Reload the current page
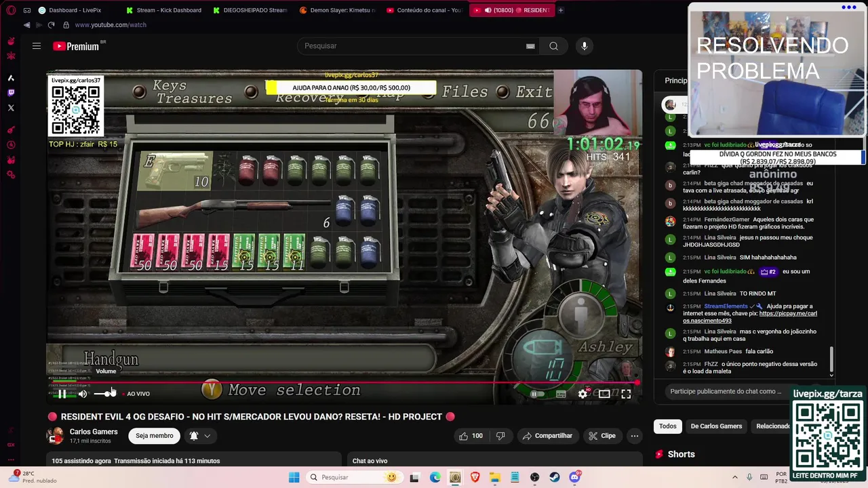The image size is (868, 488). (51, 25)
